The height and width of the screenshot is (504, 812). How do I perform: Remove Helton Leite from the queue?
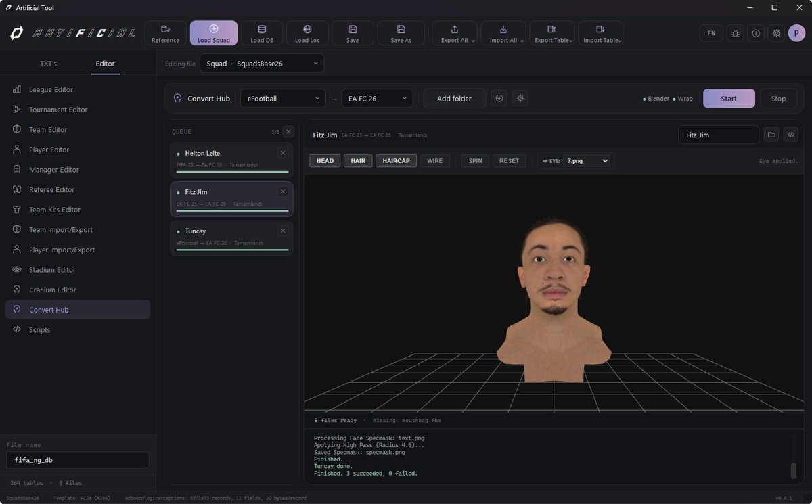click(x=283, y=153)
